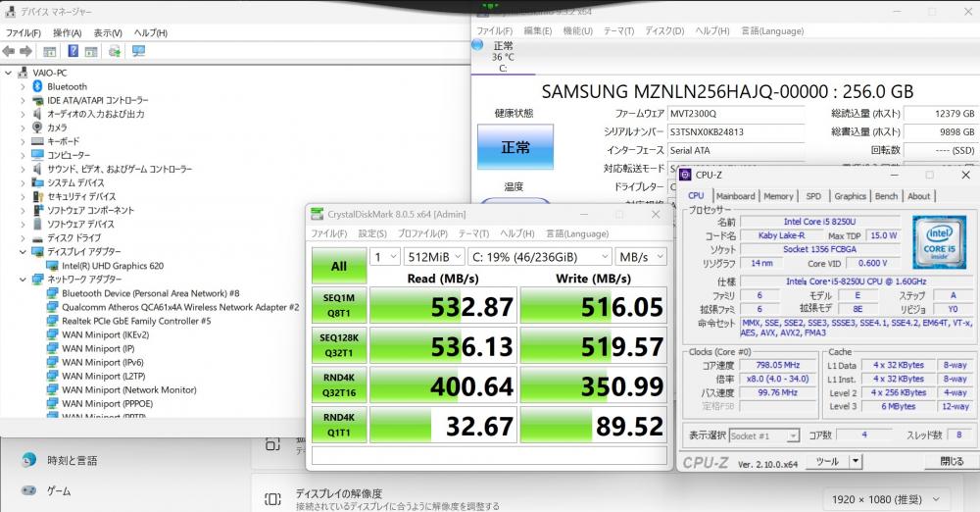
Task: Click the blue drive status circle in CrystalDiskInfo
Action: point(477,44)
